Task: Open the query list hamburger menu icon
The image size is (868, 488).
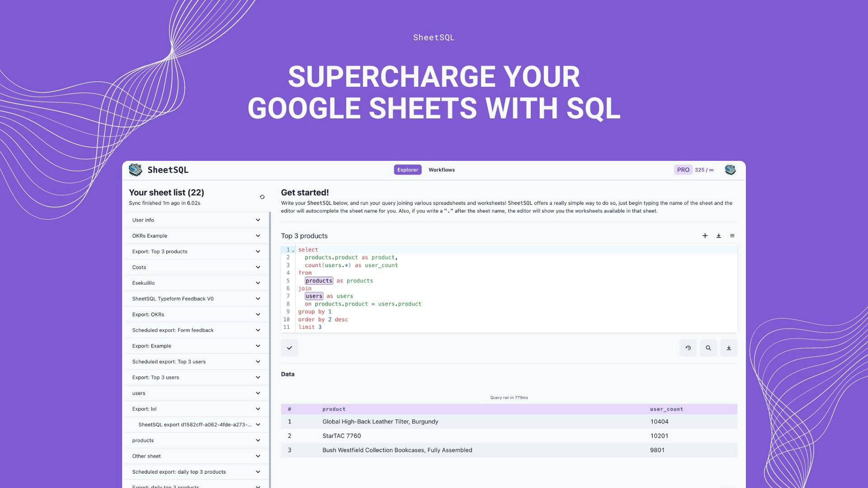Action: click(x=732, y=236)
